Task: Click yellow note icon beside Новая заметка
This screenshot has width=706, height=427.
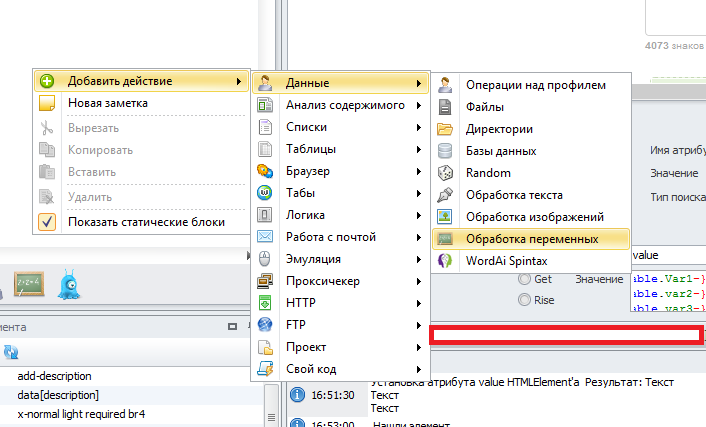Action: 47,103
